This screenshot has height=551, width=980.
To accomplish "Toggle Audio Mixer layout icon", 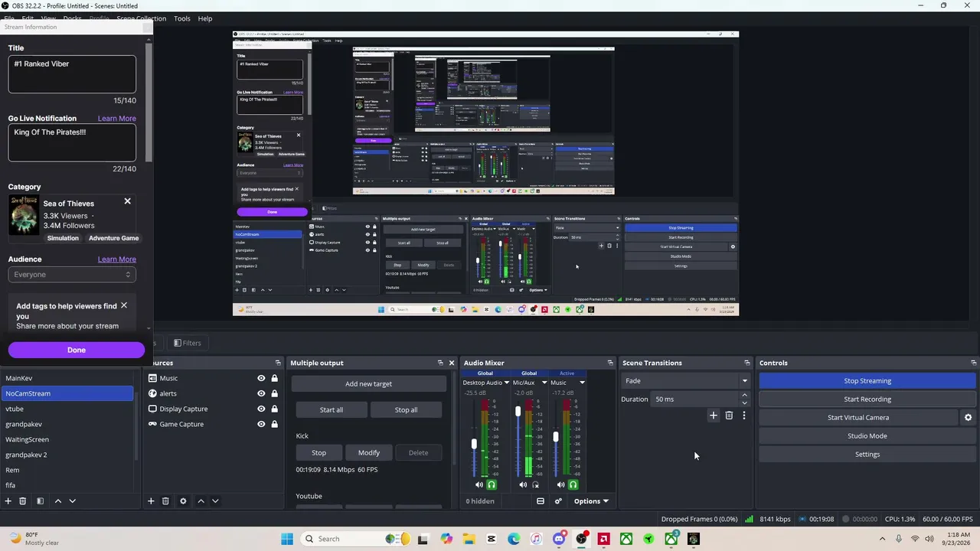I will tap(541, 501).
